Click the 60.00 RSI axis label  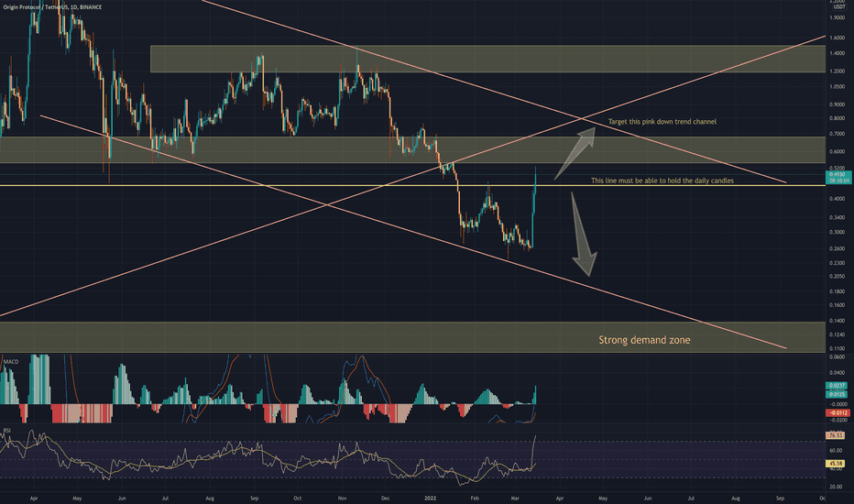click(x=836, y=451)
